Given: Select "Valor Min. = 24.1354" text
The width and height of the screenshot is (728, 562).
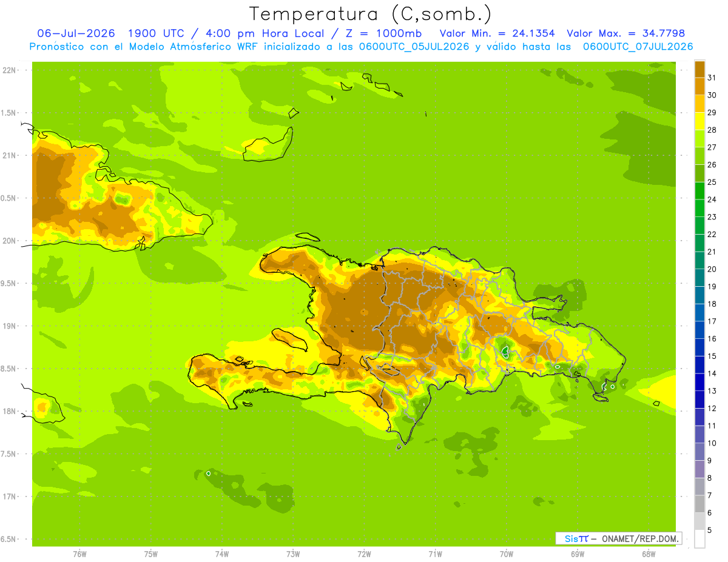Looking at the screenshot, I should click(497, 33).
